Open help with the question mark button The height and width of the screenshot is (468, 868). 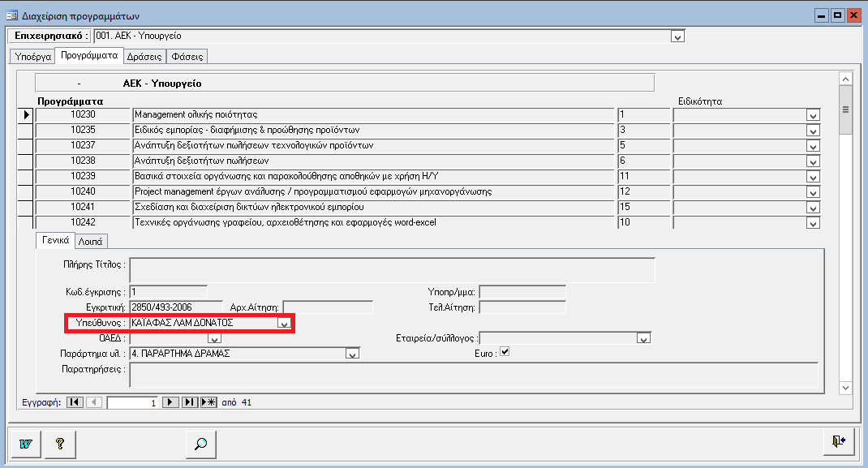tap(59, 444)
